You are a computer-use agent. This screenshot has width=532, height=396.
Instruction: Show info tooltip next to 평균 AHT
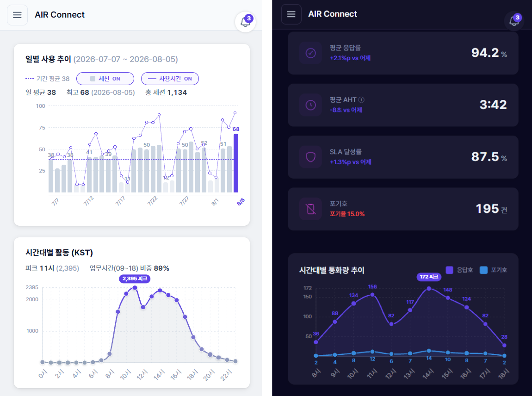[361, 100]
